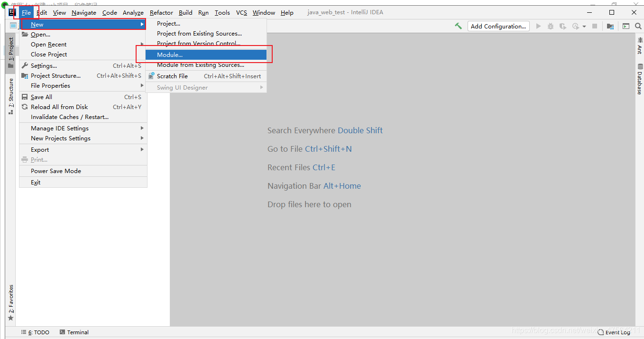Choose Exit from the File menu
The height and width of the screenshot is (339, 644).
83,182
